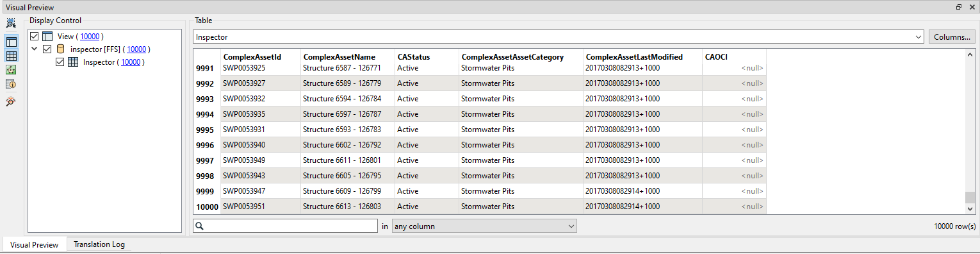Collapse the inspector [FFS] tree node
The width and height of the screenshot is (980, 254).
click(34, 49)
